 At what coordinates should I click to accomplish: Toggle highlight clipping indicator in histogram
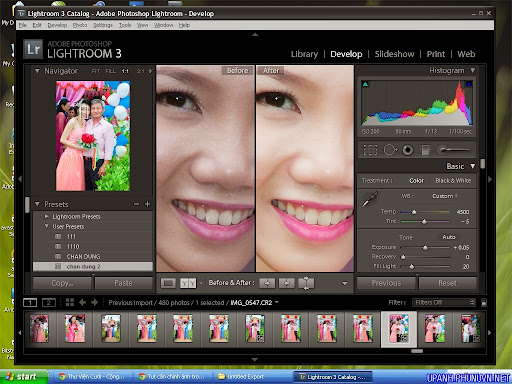click(x=469, y=84)
